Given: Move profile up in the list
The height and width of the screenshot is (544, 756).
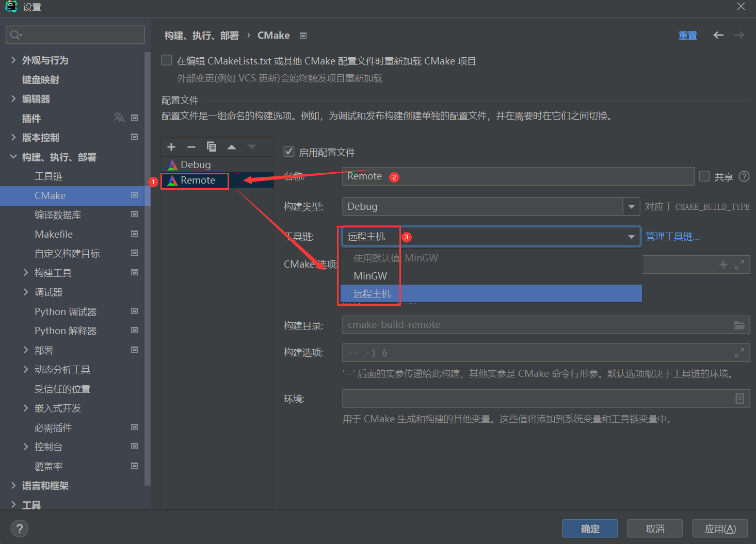Looking at the screenshot, I should [232, 147].
